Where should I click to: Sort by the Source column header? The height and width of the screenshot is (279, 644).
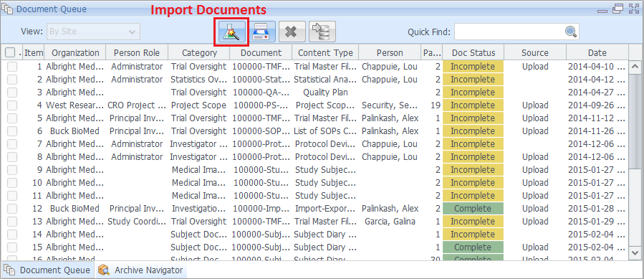coord(535,52)
